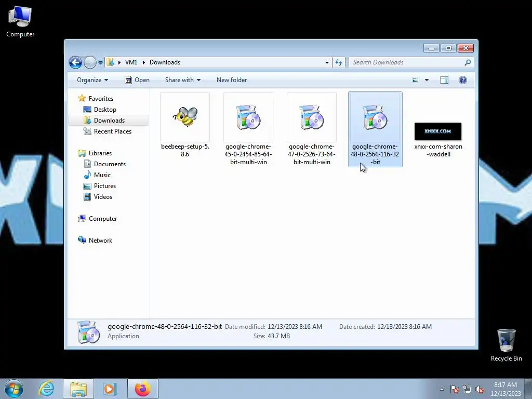Image resolution: width=532 pixels, height=399 pixels.
Task: Click the muted volume tray icon
Action: pos(480,389)
